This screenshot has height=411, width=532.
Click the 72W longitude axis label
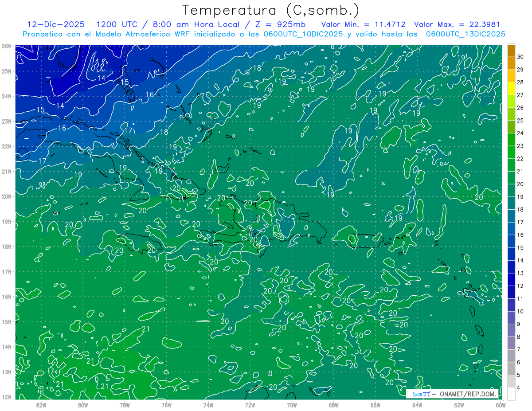250,405
